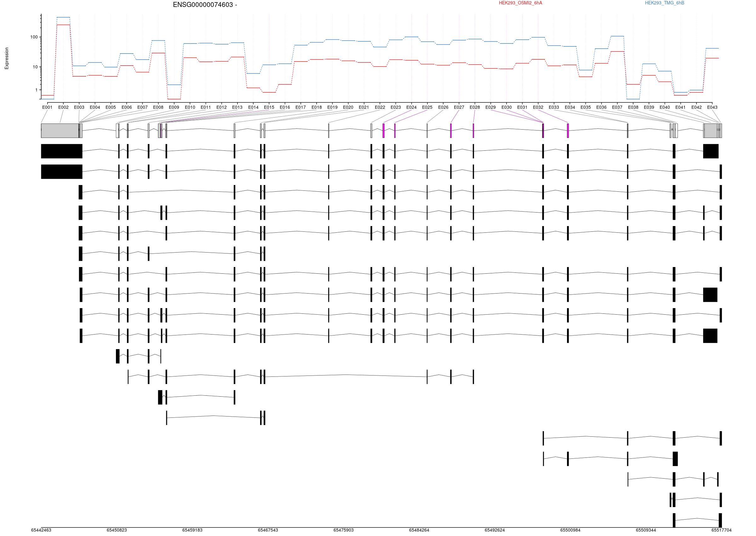The height and width of the screenshot is (536, 756).
Task: Click genomic coordinate 65517704
Action: pyautogui.click(x=721, y=530)
